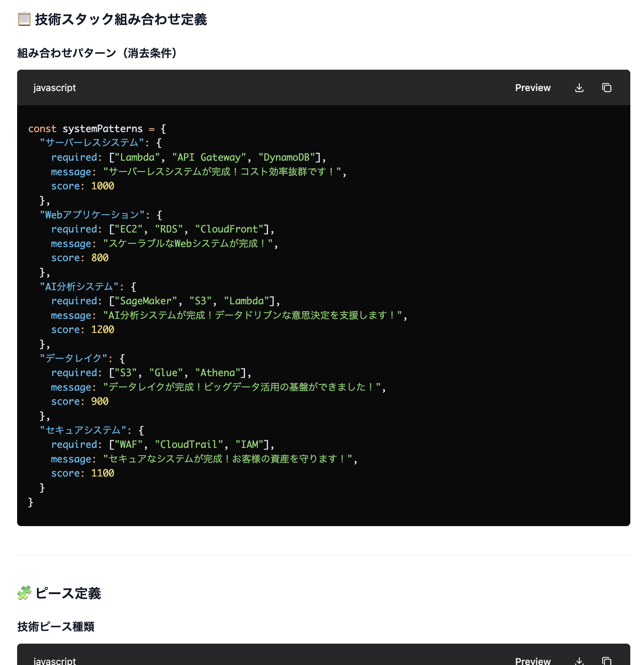This screenshot has width=644, height=665.
Task: Download the first javascript code block
Action: point(579,88)
